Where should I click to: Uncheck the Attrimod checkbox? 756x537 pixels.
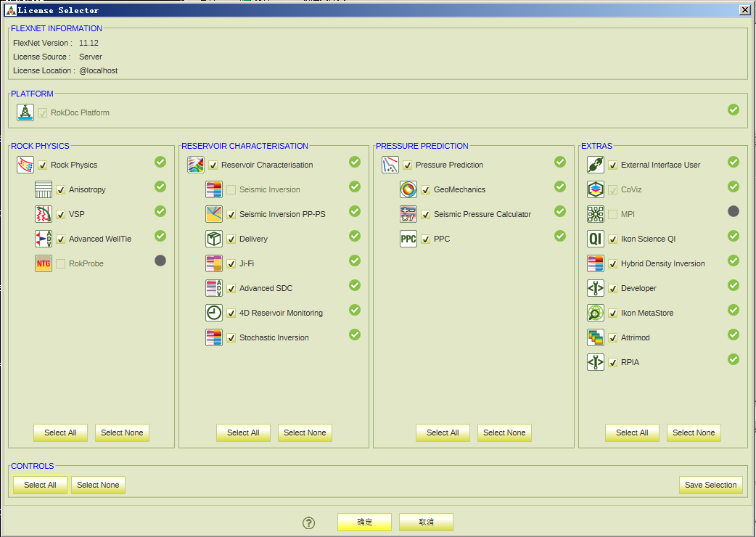coord(613,337)
